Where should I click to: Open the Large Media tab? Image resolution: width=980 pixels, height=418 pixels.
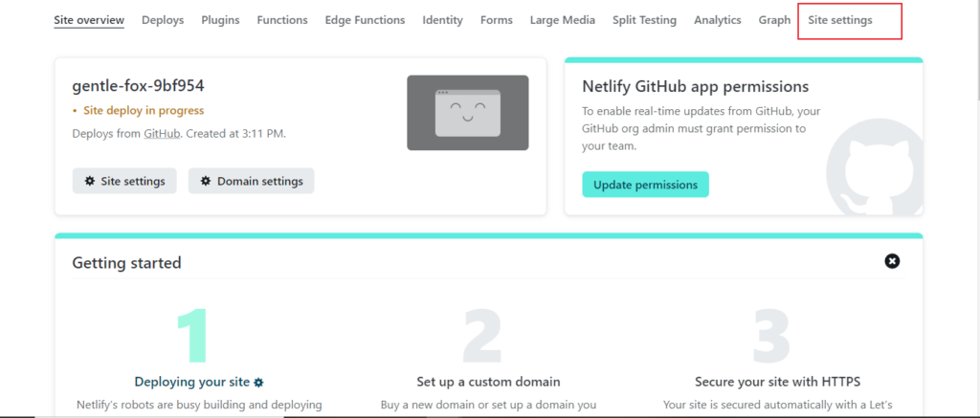[562, 20]
